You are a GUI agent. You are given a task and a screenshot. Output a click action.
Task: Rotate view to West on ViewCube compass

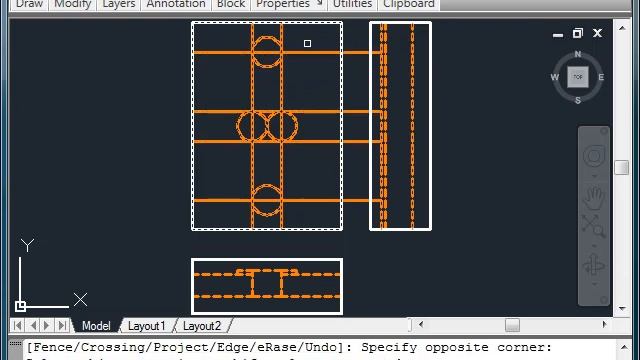554,77
